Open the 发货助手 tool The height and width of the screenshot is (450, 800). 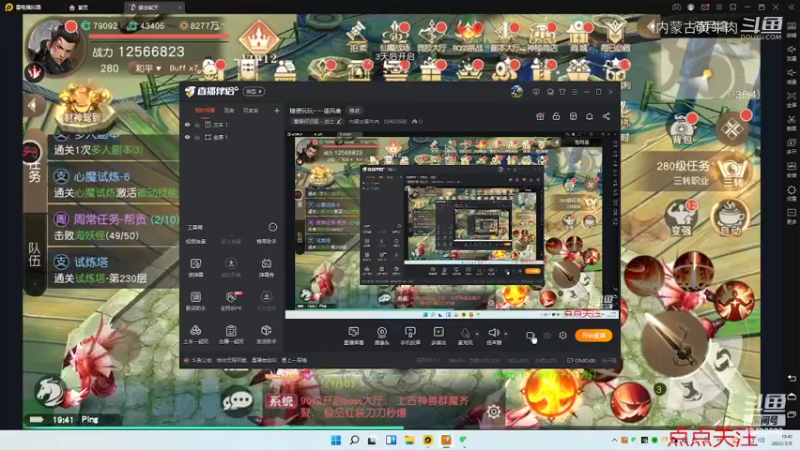coord(266,335)
